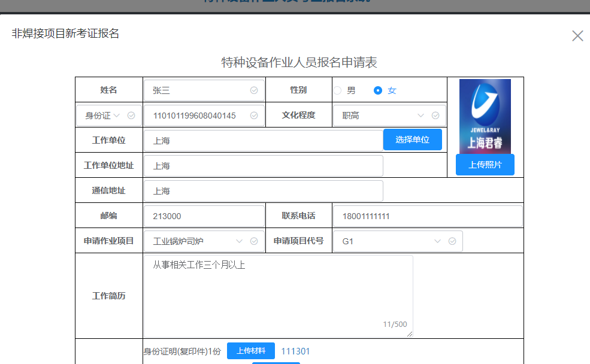Click the check icon in the 申请作业项目 dropdown
The image size is (590, 364).
(x=254, y=241)
